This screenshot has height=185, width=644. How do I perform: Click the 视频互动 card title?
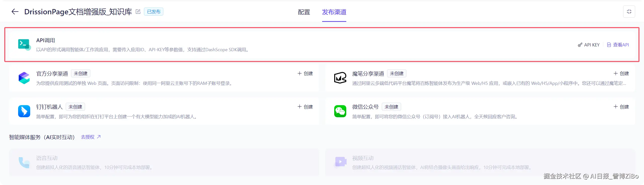[363, 158]
